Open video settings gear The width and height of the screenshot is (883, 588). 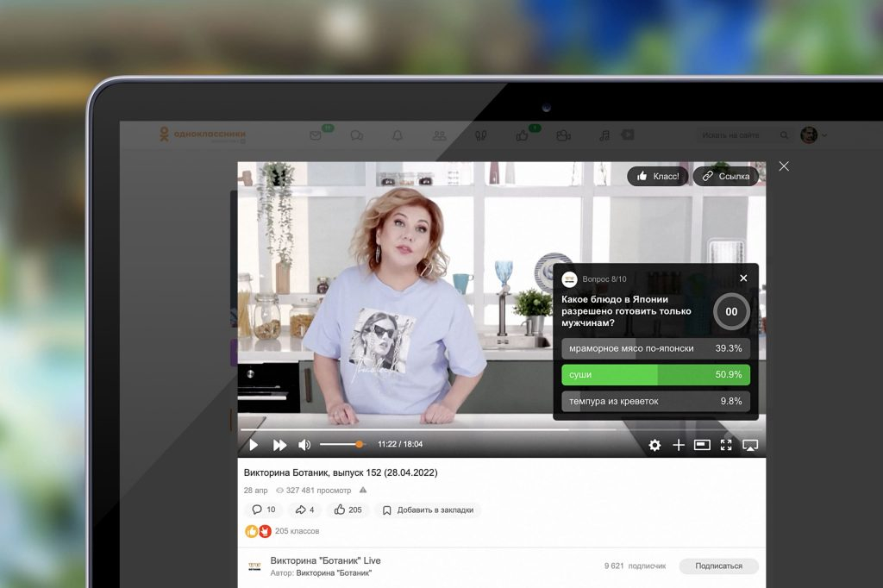(x=654, y=446)
